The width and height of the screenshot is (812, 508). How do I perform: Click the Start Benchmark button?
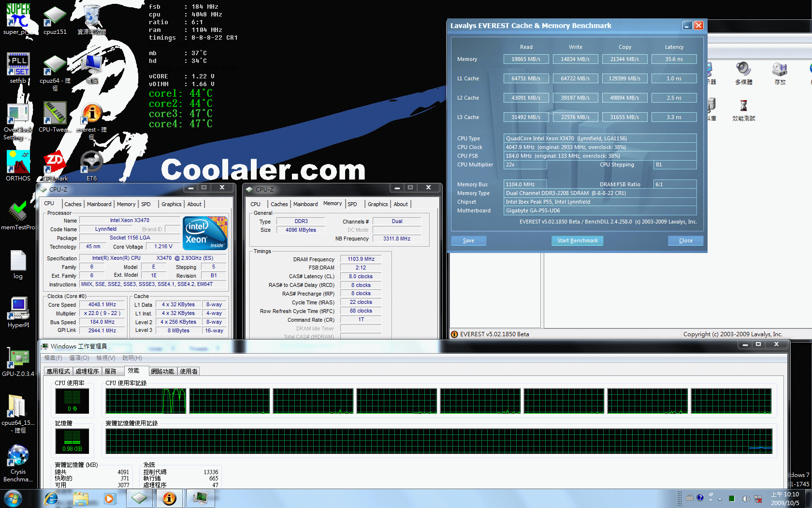click(577, 240)
